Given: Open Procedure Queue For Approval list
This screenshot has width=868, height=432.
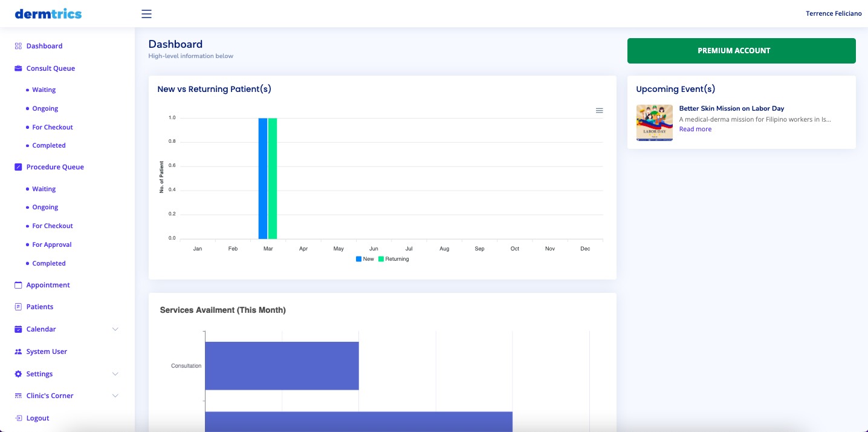Looking at the screenshot, I should click(x=51, y=244).
